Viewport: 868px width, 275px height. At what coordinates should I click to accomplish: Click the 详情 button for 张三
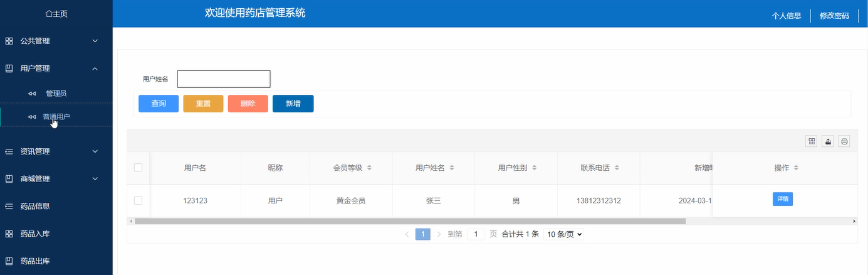click(x=783, y=198)
